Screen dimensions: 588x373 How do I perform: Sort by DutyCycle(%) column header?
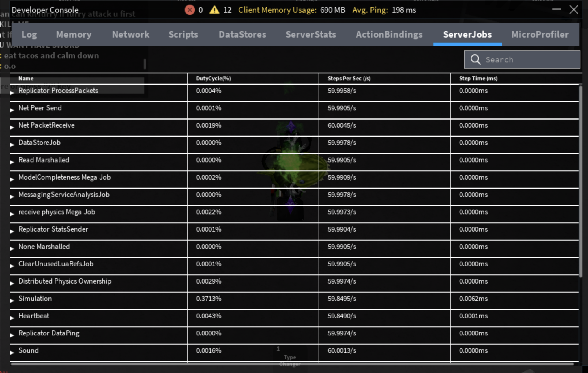coord(214,79)
